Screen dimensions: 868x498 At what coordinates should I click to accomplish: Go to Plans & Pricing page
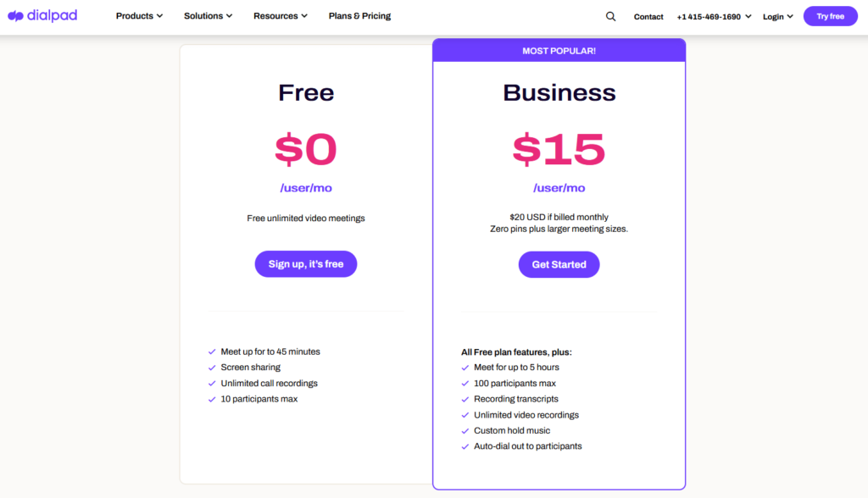click(359, 16)
